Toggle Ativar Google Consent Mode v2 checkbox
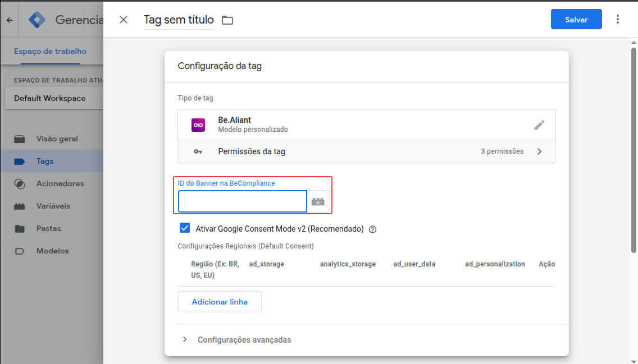Viewport: 638px width, 364px height. 184,228
